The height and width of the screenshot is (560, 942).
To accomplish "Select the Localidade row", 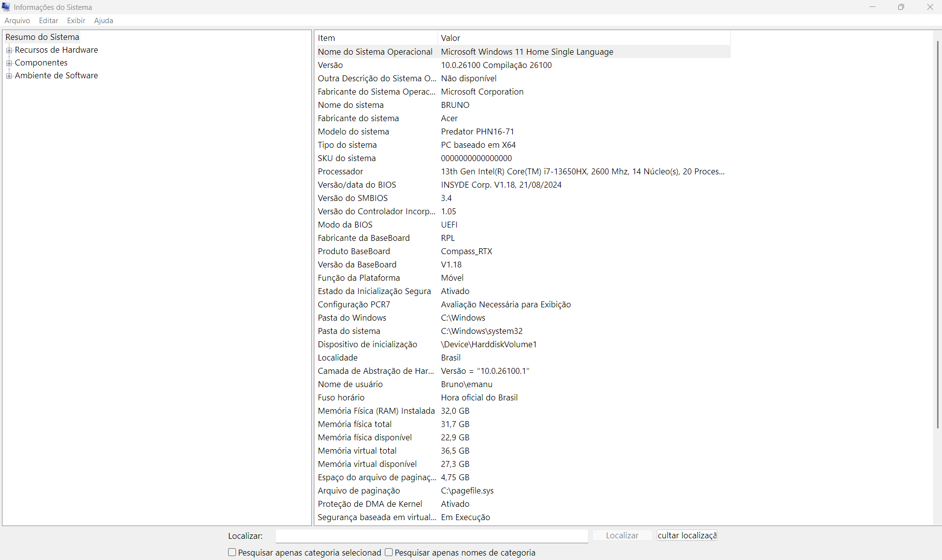I will click(x=523, y=358).
